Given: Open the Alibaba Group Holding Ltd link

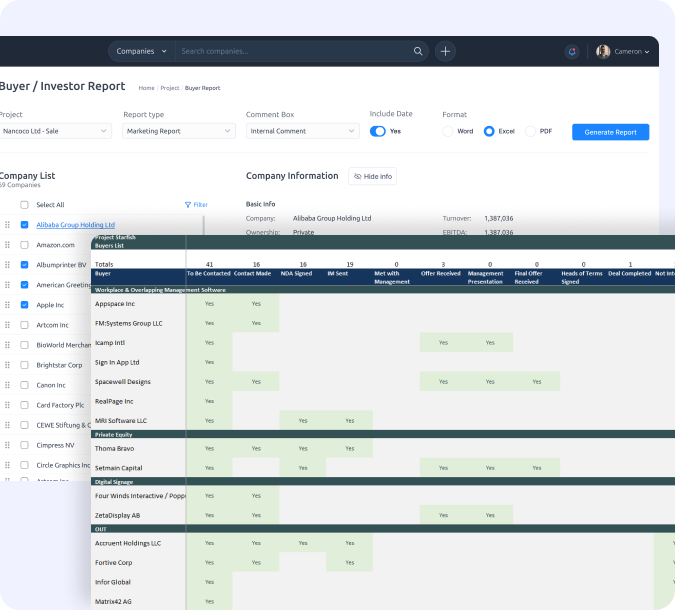Looking at the screenshot, I should tap(76, 224).
